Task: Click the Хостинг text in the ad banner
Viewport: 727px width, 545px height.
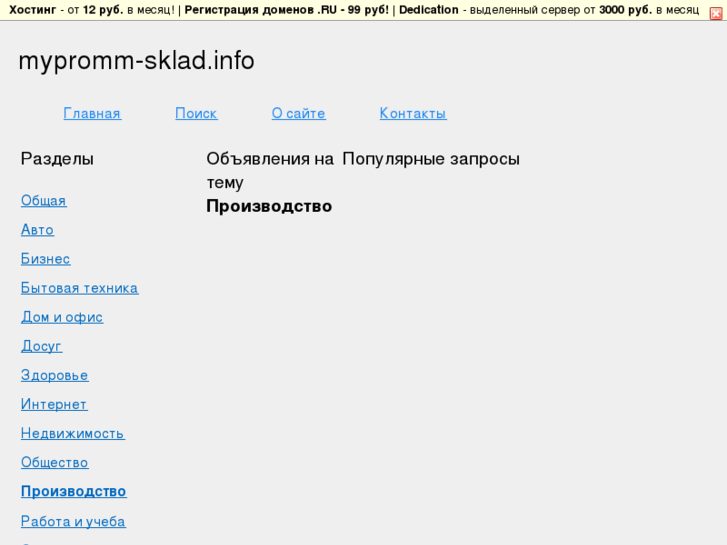Action: point(32,10)
